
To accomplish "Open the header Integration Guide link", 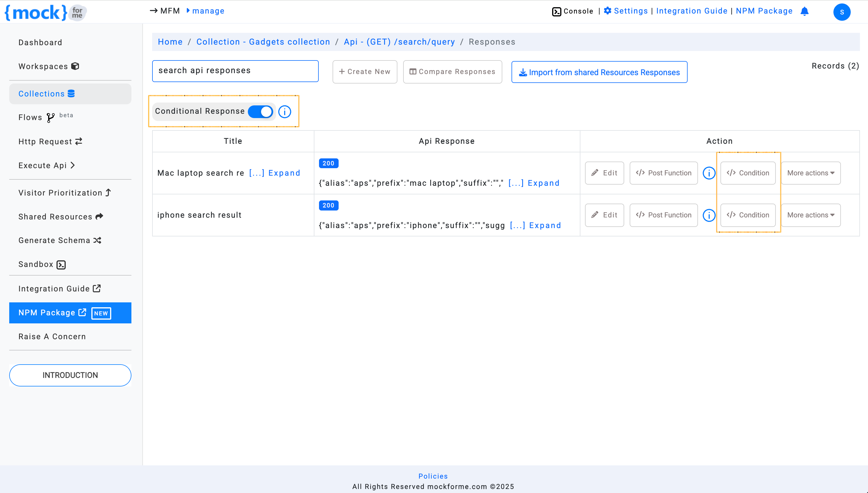I will pyautogui.click(x=691, y=11).
